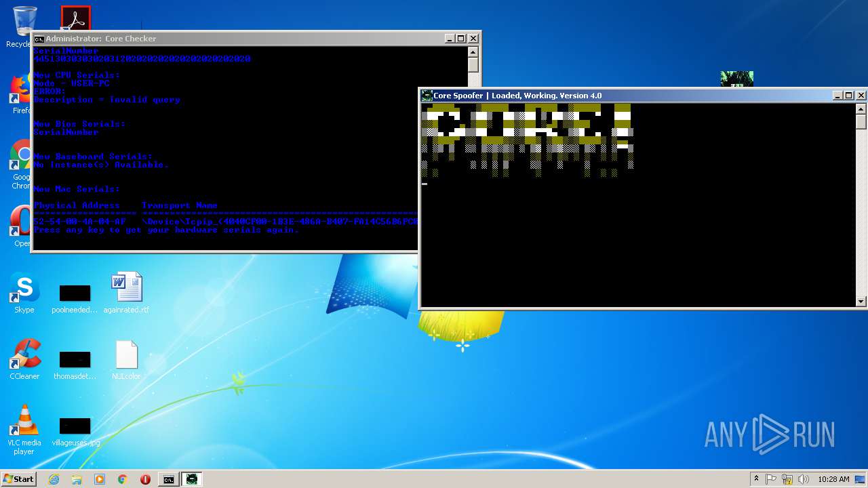Select the Firefox desktop shortcut

coord(20,94)
